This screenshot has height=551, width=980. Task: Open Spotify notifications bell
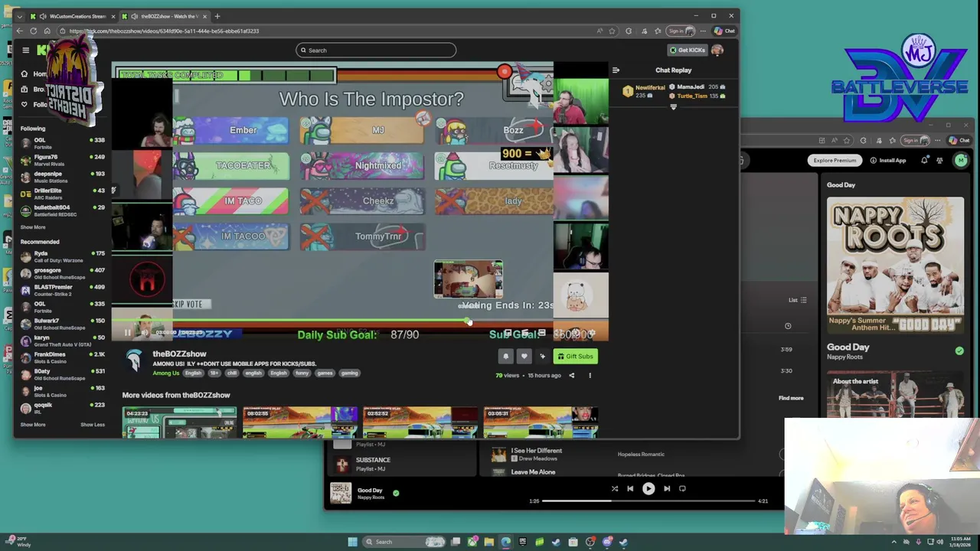tap(924, 161)
